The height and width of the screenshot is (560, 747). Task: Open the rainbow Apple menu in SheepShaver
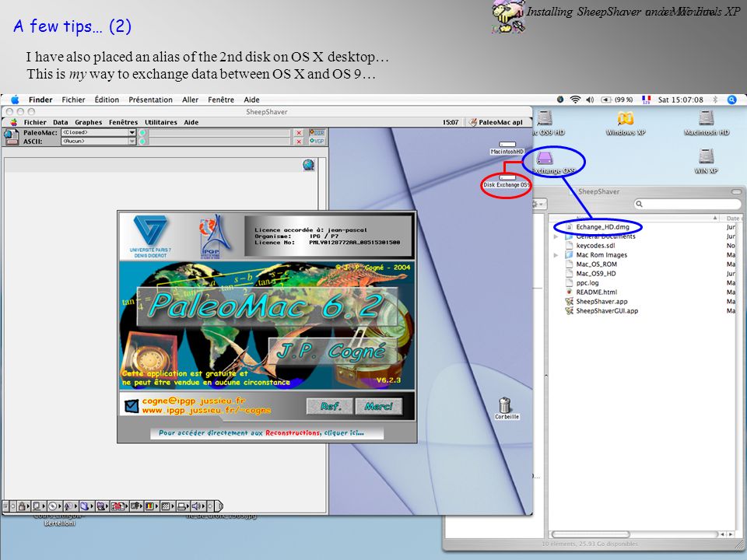(14, 122)
